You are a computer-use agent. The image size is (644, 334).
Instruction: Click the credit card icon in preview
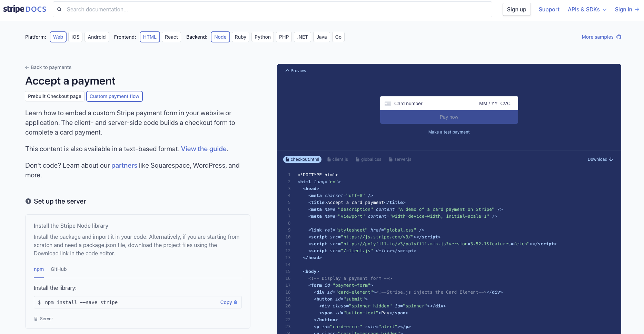[388, 104]
